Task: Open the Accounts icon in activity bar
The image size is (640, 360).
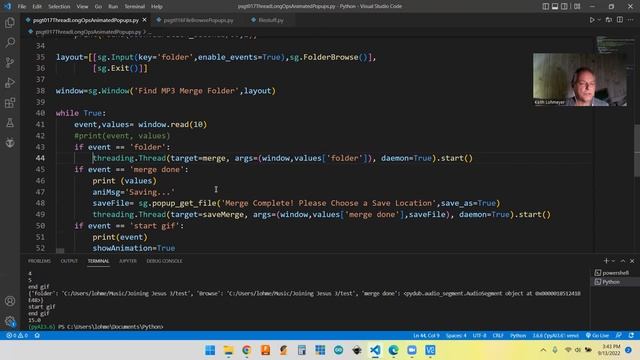Action: (x=10, y=301)
